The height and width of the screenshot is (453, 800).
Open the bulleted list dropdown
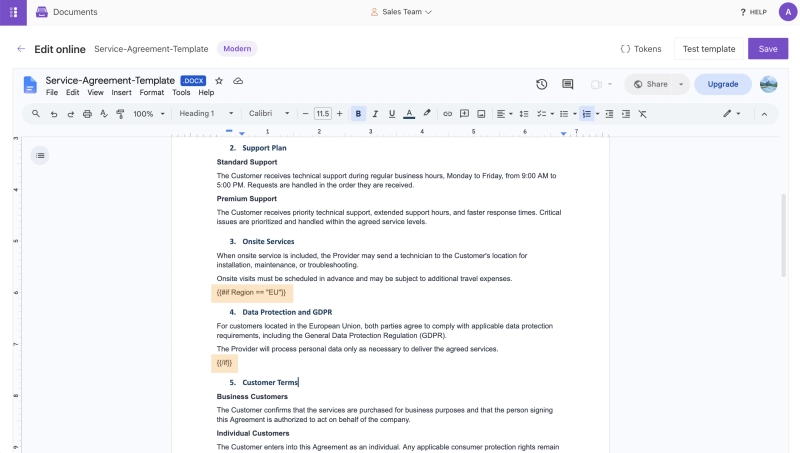pos(567,114)
